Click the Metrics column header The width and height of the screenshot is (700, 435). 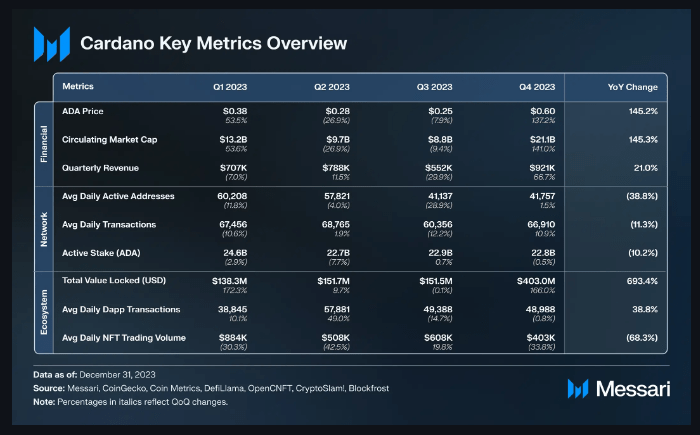pyautogui.click(x=78, y=86)
